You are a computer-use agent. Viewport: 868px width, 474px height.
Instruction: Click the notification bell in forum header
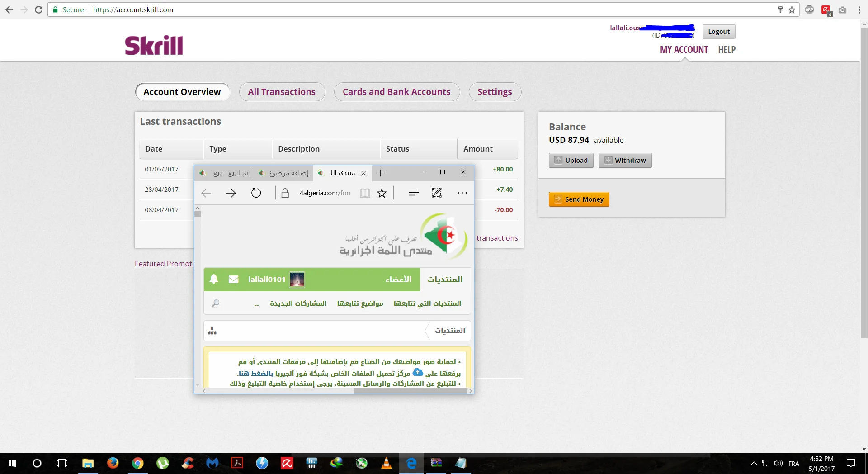tap(214, 279)
